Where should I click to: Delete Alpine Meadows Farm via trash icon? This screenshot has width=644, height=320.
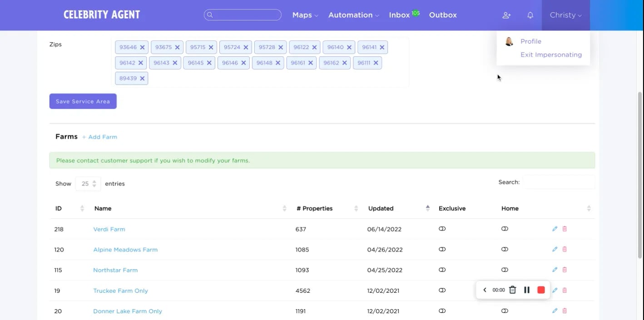pyautogui.click(x=565, y=250)
